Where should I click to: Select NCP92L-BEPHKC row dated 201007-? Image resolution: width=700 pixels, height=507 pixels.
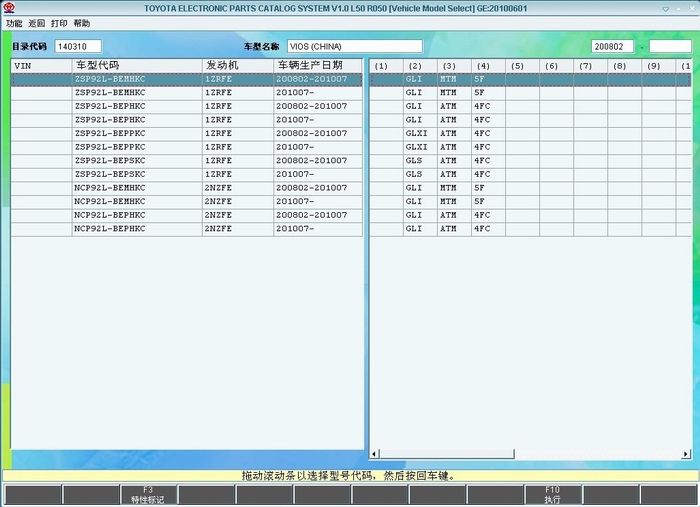pyautogui.click(x=187, y=229)
